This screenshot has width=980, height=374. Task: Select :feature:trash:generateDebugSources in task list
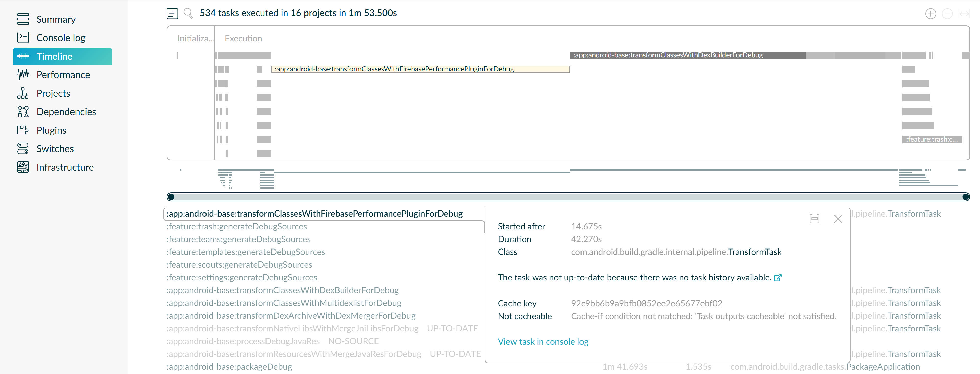[x=237, y=227]
